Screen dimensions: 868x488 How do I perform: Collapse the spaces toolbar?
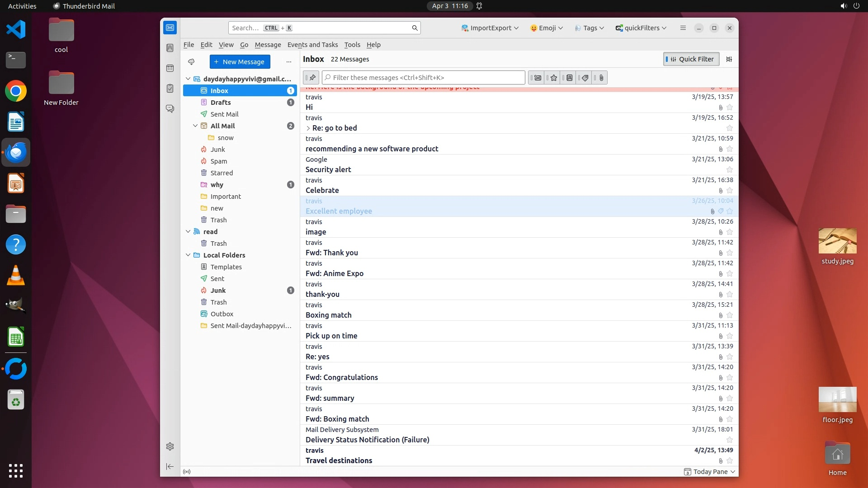click(170, 466)
